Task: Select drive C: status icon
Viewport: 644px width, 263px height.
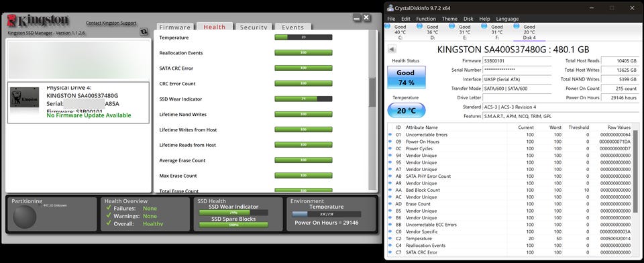Action: click(x=387, y=27)
